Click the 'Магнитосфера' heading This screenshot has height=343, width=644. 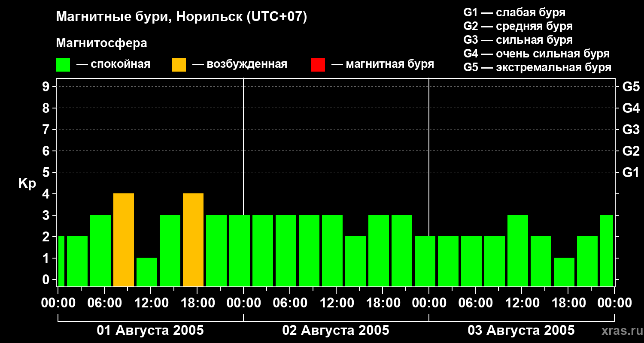point(101,43)
